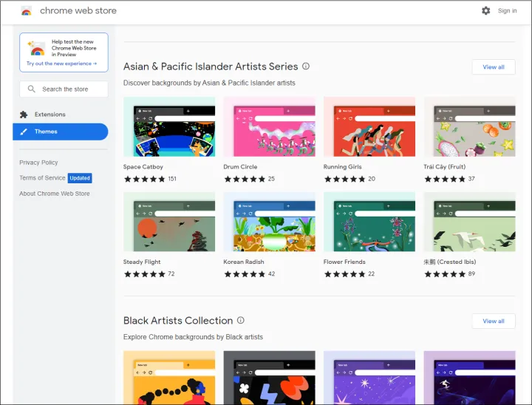Click the Chrome Web Store rainbow logo
This screenshot has height=405, width=532.
(27, 11)
